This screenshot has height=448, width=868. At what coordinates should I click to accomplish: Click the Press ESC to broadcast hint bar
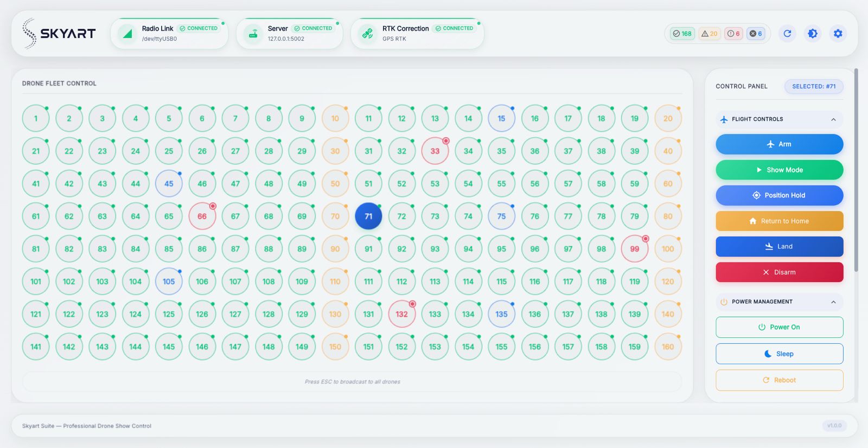pos(352,382)
